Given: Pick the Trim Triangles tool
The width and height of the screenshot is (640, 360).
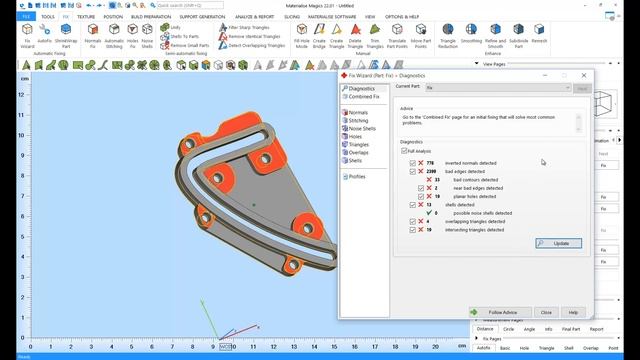Looking at the screenshot, I should tap(375, 36).
